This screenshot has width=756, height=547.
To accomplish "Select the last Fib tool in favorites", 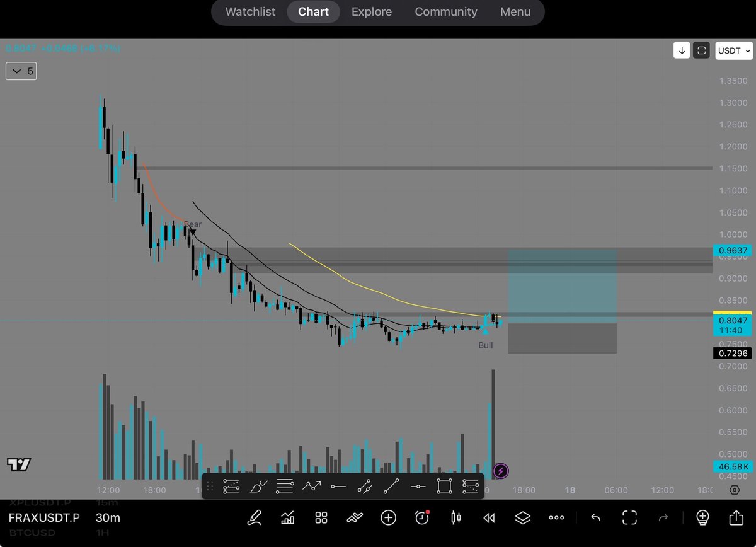I will (x=471, y=486).
